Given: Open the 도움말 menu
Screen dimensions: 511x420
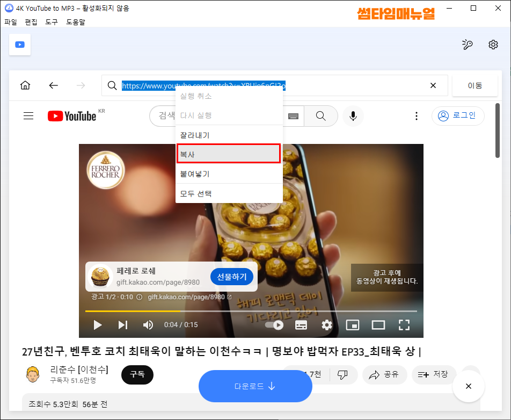Looking at the screenshot, I should pyautogui.click(x=76, y=22).
